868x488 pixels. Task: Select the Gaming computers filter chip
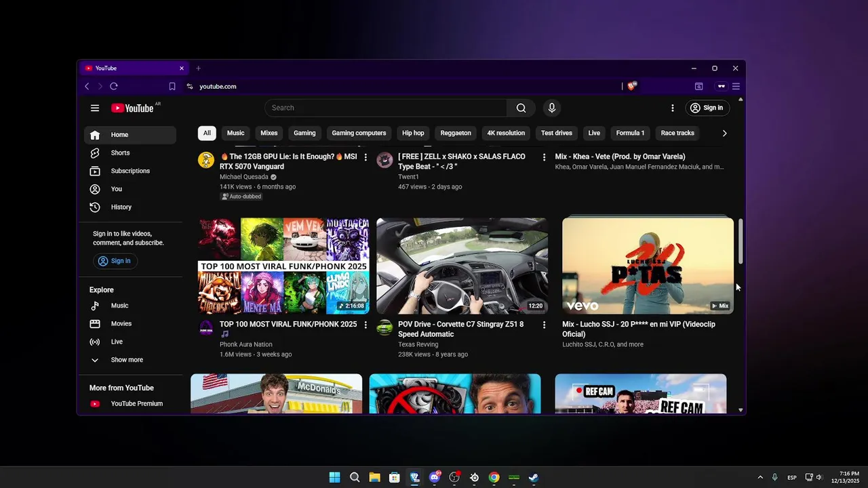tap(359, 134)
